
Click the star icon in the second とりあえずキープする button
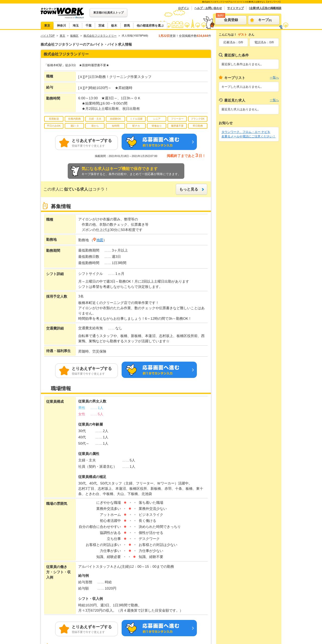tap(64, 371)
